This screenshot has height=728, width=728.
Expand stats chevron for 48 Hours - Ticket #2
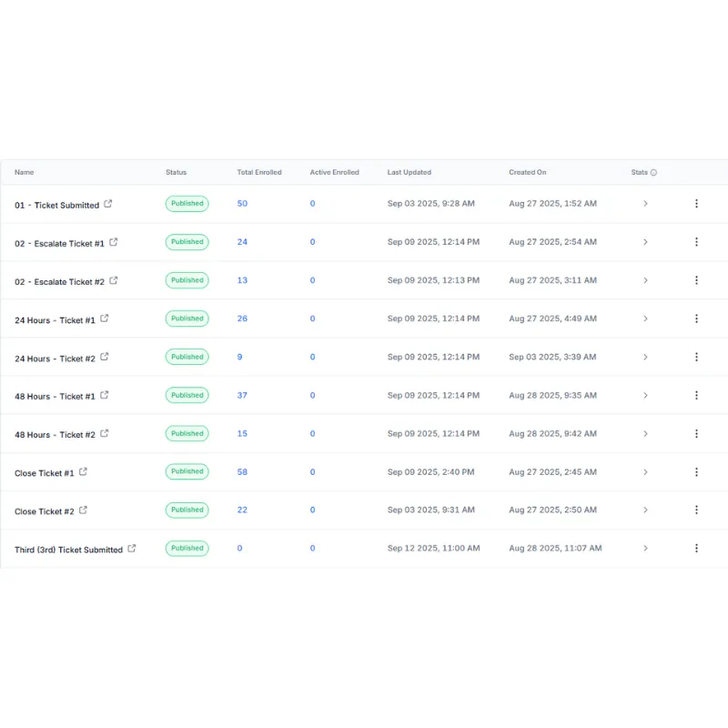645,434
